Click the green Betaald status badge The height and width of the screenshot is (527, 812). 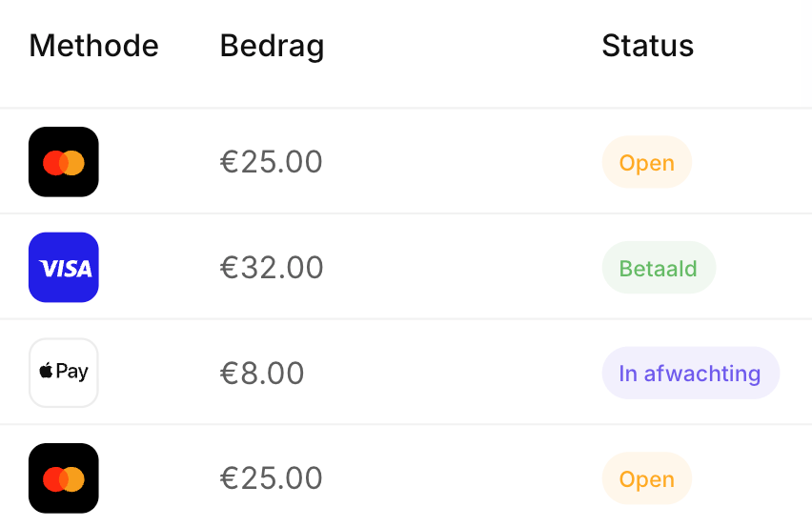coord(658,269)
